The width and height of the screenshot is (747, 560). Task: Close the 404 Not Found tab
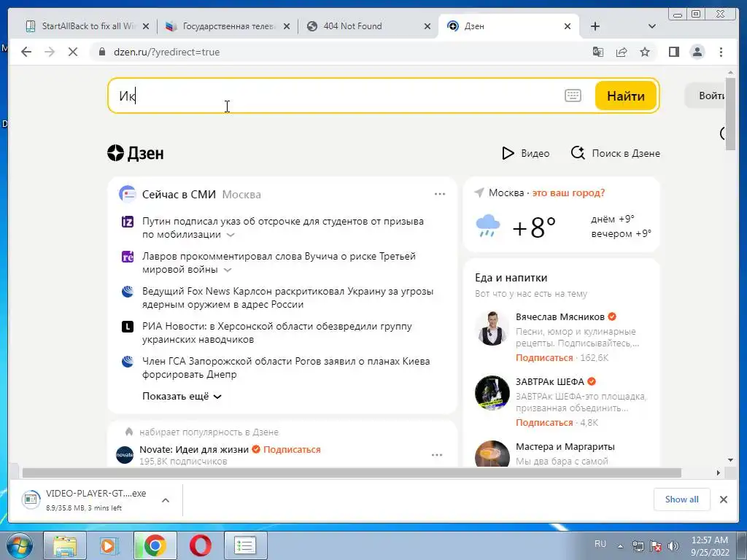[x=427, y=26]
